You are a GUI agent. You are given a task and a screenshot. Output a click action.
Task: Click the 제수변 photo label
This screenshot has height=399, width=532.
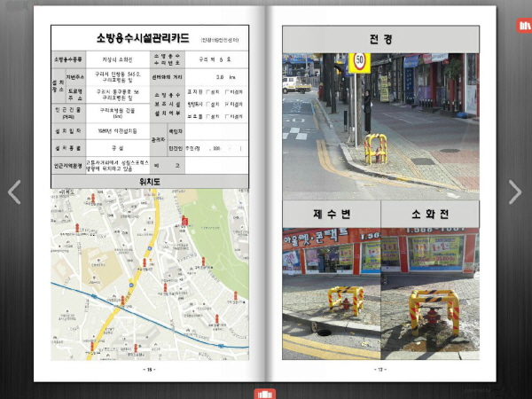click(x=331, y=214)
